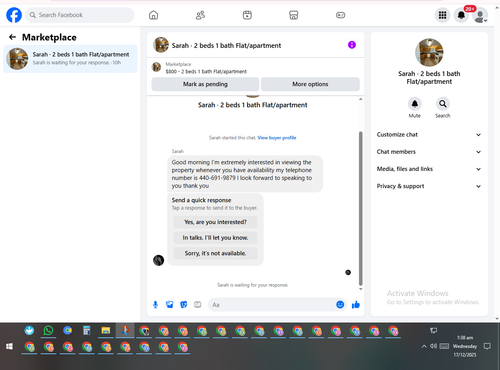Image resolution: width=500 pixels, height=370 pixels.
Task: Click Sarah's dark avatar beside the quick responses
Action: (158, 260)
